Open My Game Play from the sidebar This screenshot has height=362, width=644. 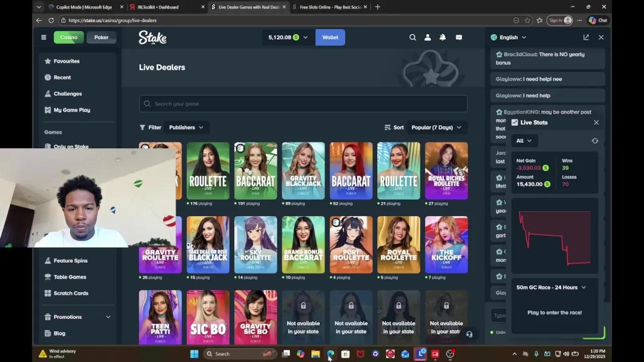pyautogui.click(x=71, y=110)
